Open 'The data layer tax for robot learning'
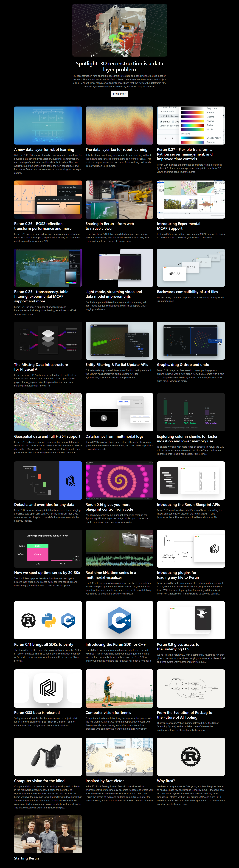The height and width of the screenshot is (868, 239). pos(116,150)
